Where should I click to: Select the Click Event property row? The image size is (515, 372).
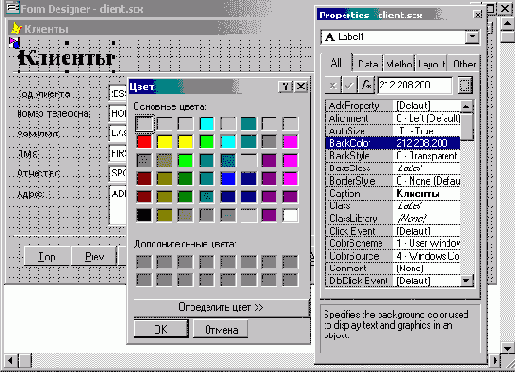click(x=393, y=231)
